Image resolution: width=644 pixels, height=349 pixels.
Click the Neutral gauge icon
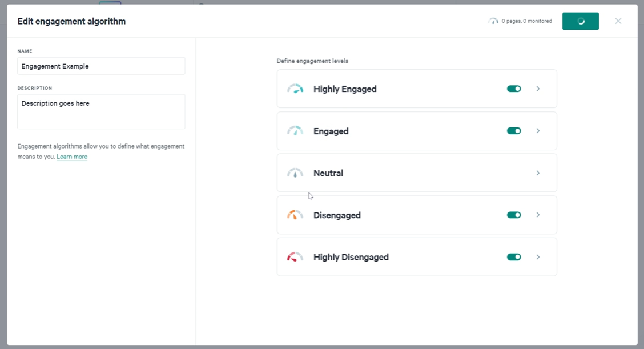[295, 173]
